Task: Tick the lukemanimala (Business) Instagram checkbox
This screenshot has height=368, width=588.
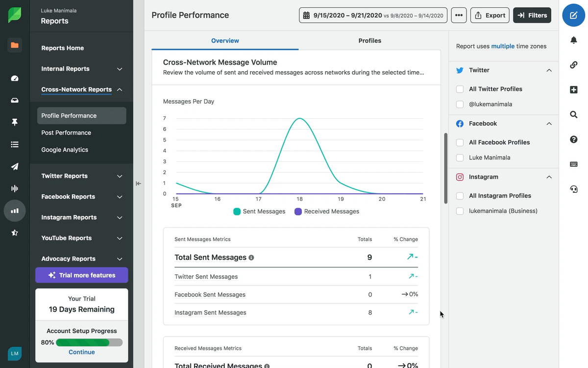Action: [x=460, y=211]
